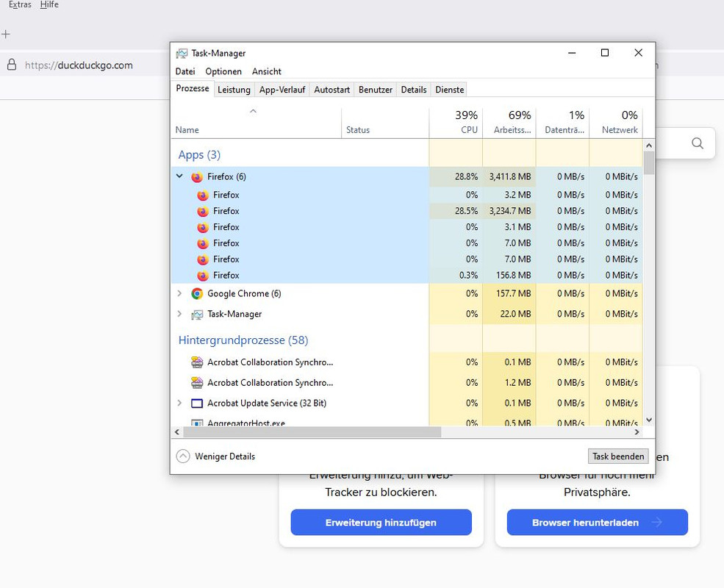The width and height of the screenshot is (724, 588).
Task: Click the duckduckgo.com address bar
Action: click(x=79, y=65)
